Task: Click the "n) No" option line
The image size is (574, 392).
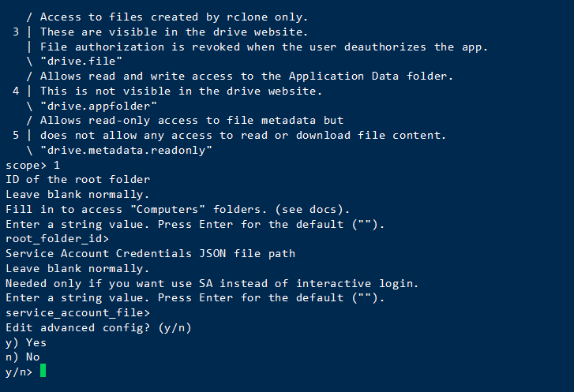Action: [x=23, y=357]
